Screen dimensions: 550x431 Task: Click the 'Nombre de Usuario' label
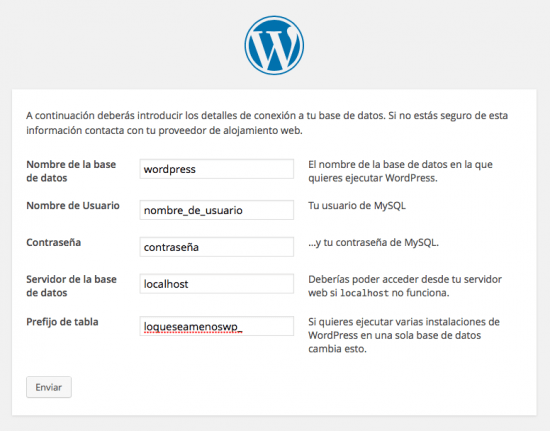point(73,206)
